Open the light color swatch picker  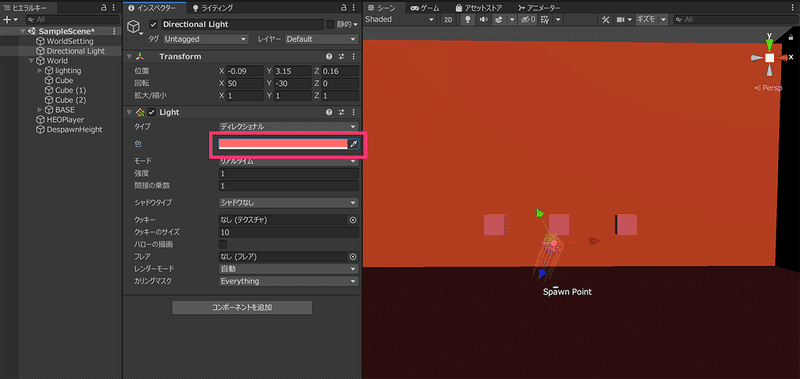click(283, 144)
